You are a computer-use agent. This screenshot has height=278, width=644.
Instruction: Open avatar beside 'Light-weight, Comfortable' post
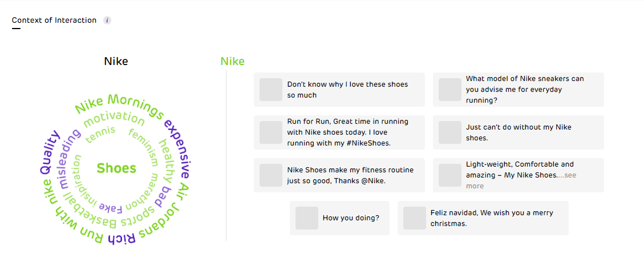click(450, 175)
